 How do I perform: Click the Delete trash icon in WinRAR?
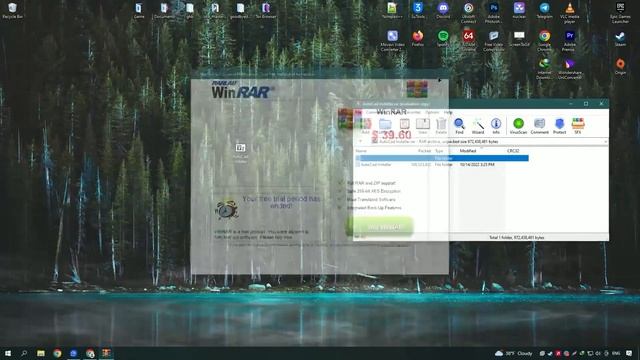[x=441, y=126]
